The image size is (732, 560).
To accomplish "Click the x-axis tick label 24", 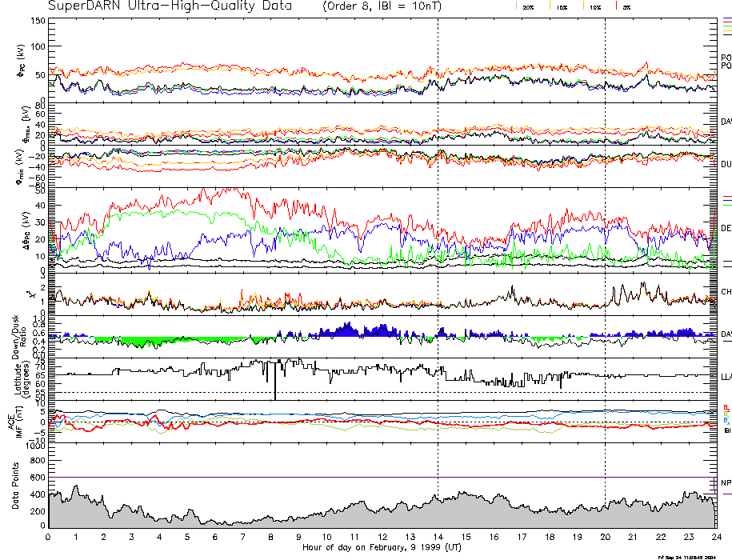I will [x=715, y=538].
